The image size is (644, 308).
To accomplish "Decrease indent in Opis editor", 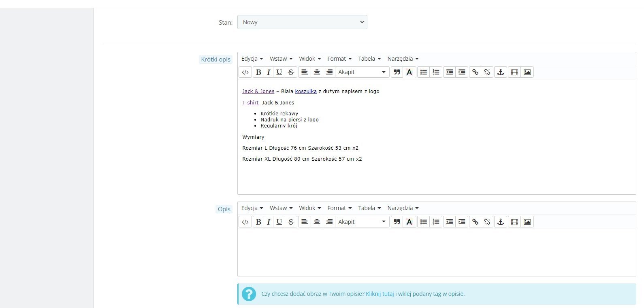I will point(450,222).
